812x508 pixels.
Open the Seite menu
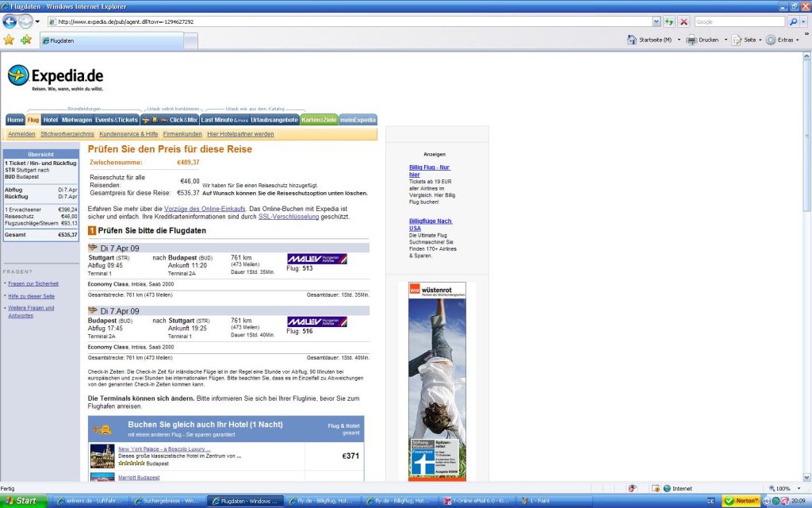[x=746, y=40]
